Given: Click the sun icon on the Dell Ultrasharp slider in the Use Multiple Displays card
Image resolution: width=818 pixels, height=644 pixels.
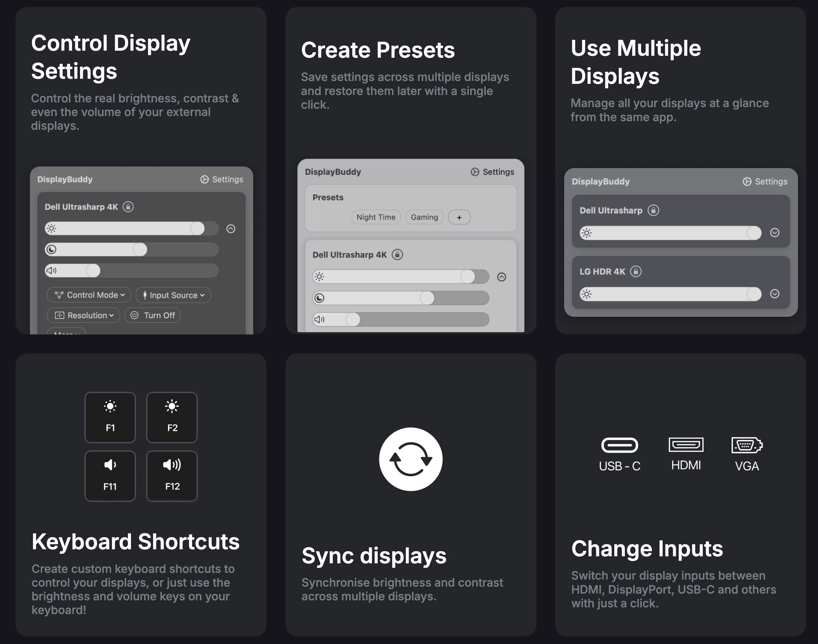Looking at the screenshot, I should click(587, 233).
